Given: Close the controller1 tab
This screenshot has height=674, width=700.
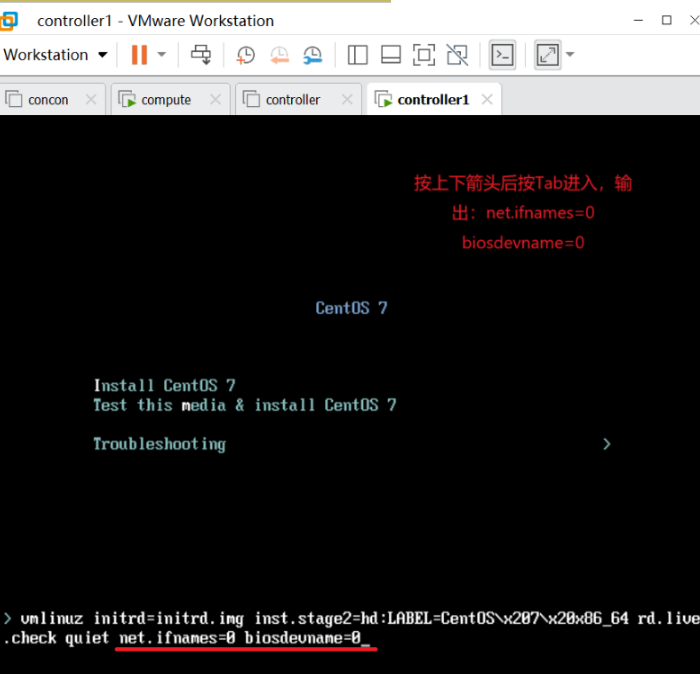Looking at the screenshot, I should click(x=488, y=99).
